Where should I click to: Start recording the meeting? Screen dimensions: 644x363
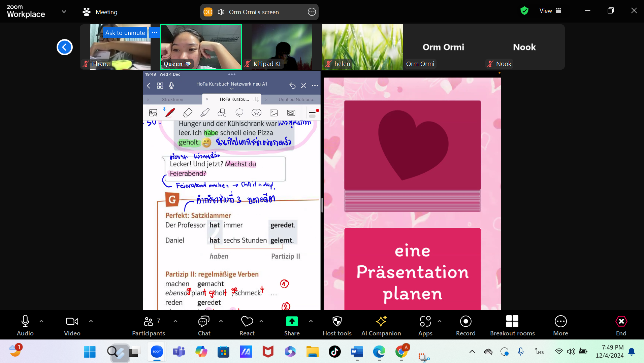tap(465, 325)
